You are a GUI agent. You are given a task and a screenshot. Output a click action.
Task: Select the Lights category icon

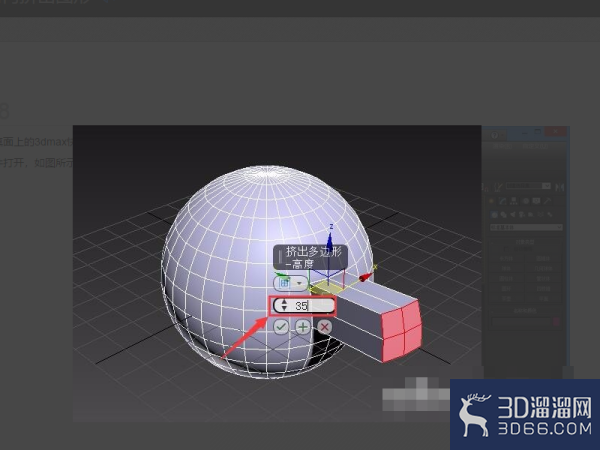click(513, 215)
